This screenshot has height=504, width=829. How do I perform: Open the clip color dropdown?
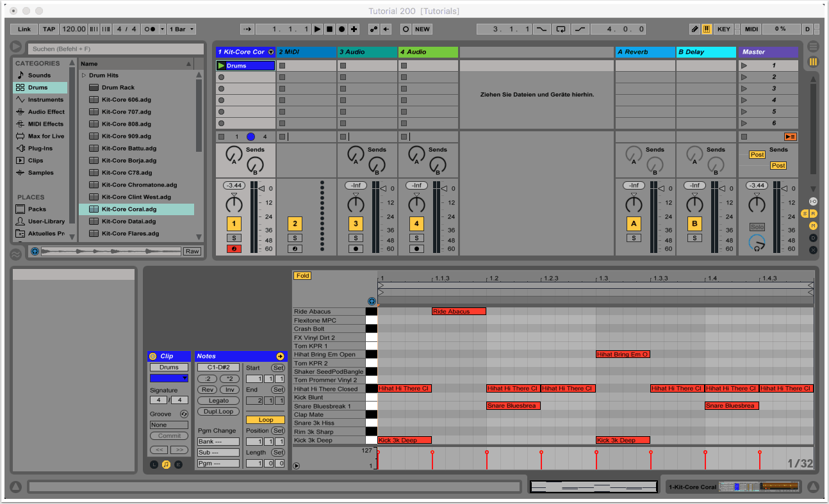pyautogui.click(x=169, y=378)
